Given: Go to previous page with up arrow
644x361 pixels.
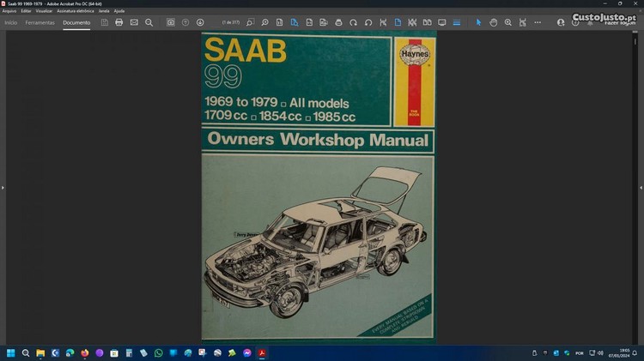Looking at the screenshot, I should (185, 22).
